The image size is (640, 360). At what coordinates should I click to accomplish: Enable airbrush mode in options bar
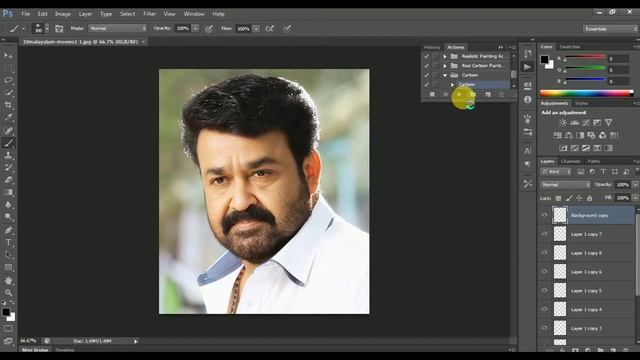point(269,29)
